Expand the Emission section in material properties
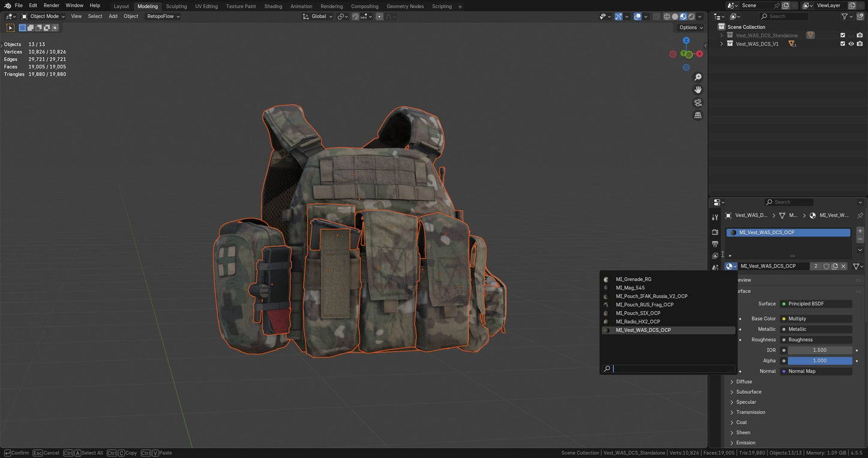868x458 pixels. coord(745,442)
